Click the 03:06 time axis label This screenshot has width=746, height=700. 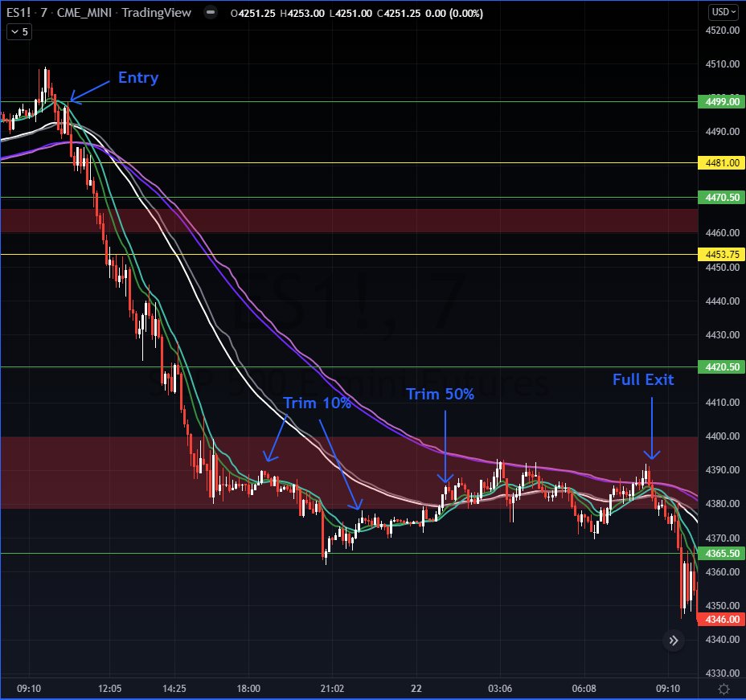500,688
